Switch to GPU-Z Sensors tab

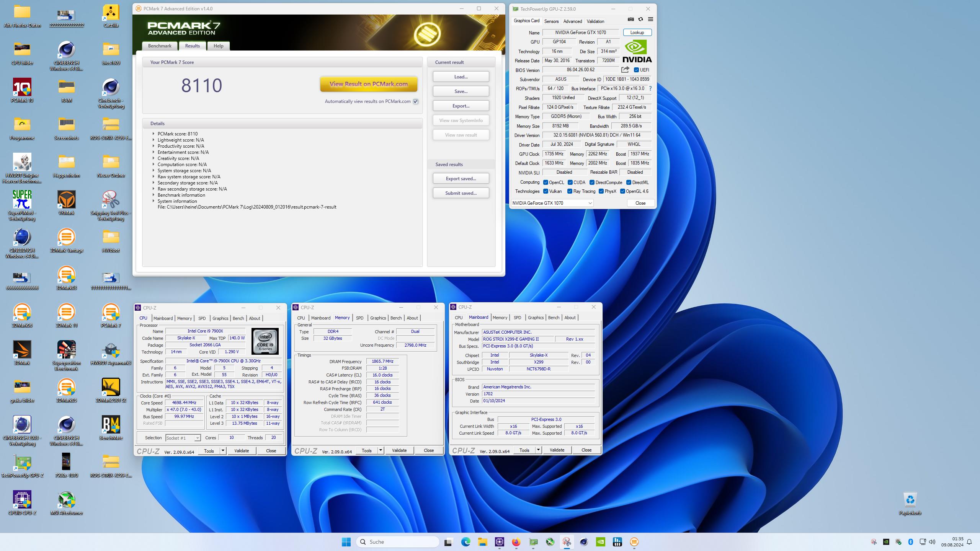(551, 21)
